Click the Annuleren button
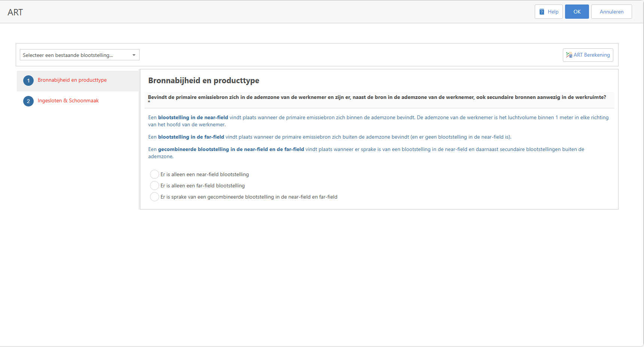The height and width of the screenshot is (347, 644). click(x=611, y=12)
